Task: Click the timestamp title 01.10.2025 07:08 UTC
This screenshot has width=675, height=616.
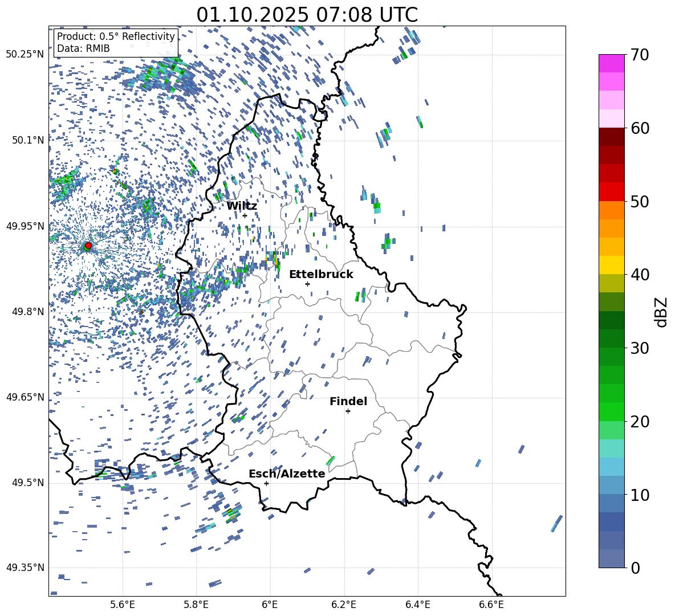Action: pos(307,15)
